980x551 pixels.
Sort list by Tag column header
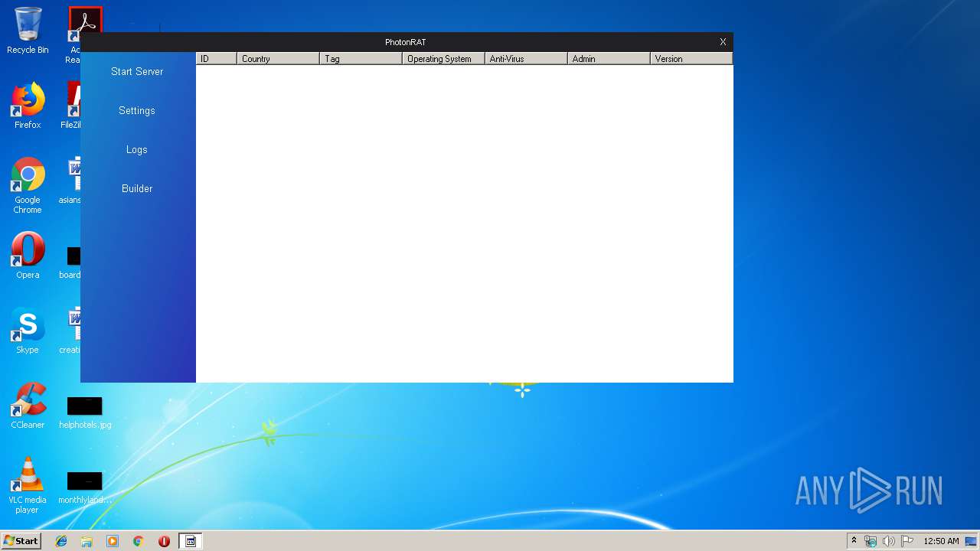pyautogui.click(x=361, y=58)
